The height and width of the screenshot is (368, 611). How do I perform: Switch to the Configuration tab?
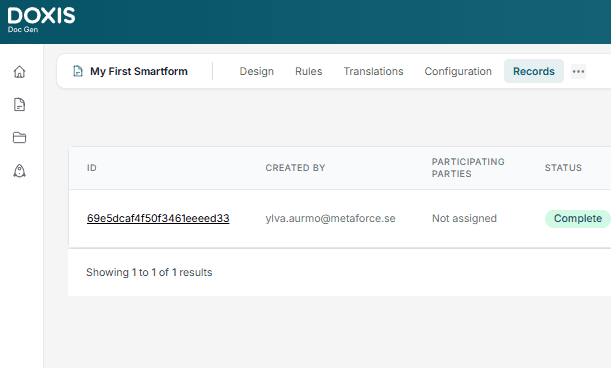click(458, 71)
